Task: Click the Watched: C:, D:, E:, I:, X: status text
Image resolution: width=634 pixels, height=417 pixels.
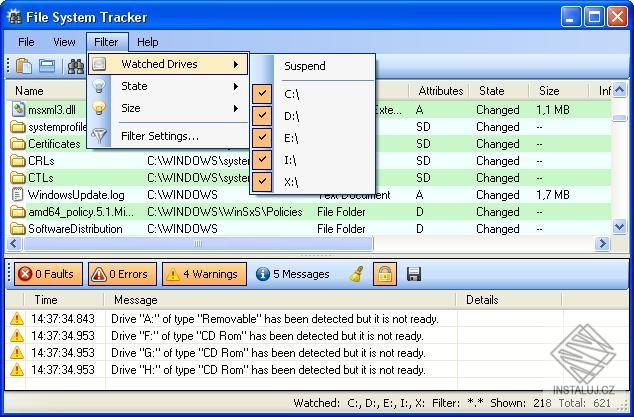Action: 359,403
